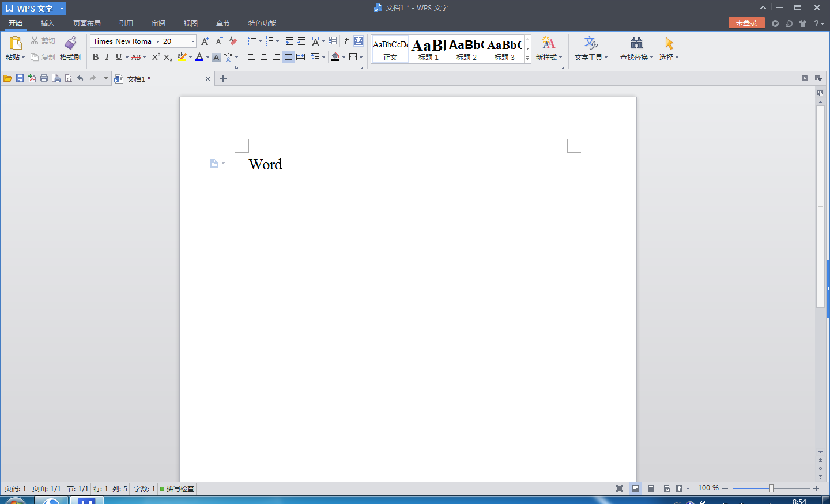Screen dimensions: 830x504
Task: Click the Undo arrow icon
Action: pos(80,78)
